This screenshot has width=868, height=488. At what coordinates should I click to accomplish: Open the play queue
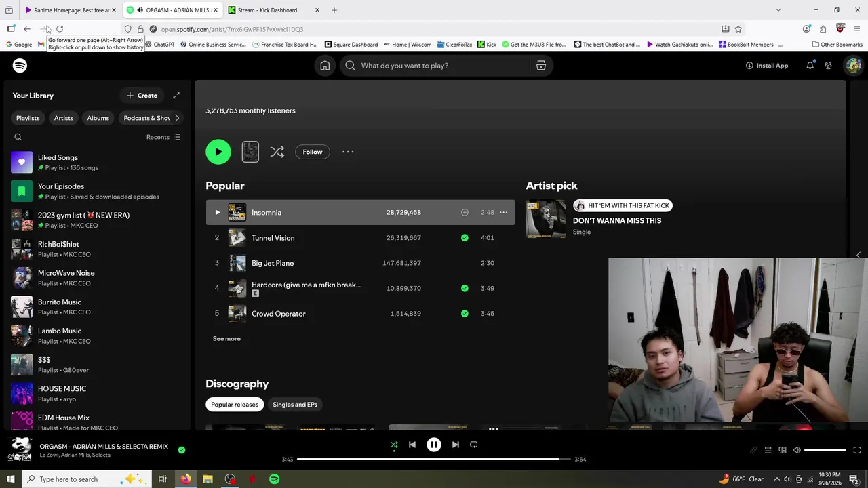[x=768, y=450]
